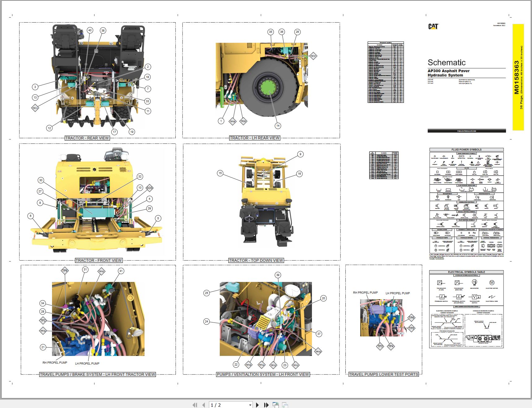Open the page number dropdown

pos(250,405)
